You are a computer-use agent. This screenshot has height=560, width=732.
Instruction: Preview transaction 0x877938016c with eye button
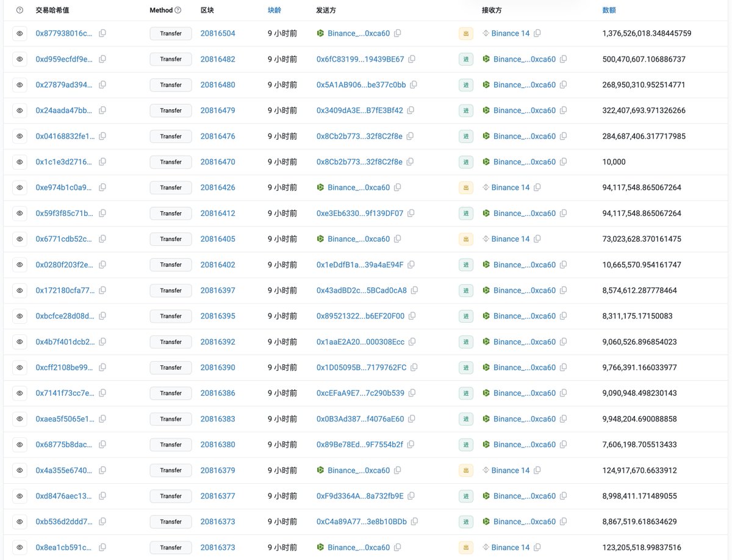click(20, 34)
